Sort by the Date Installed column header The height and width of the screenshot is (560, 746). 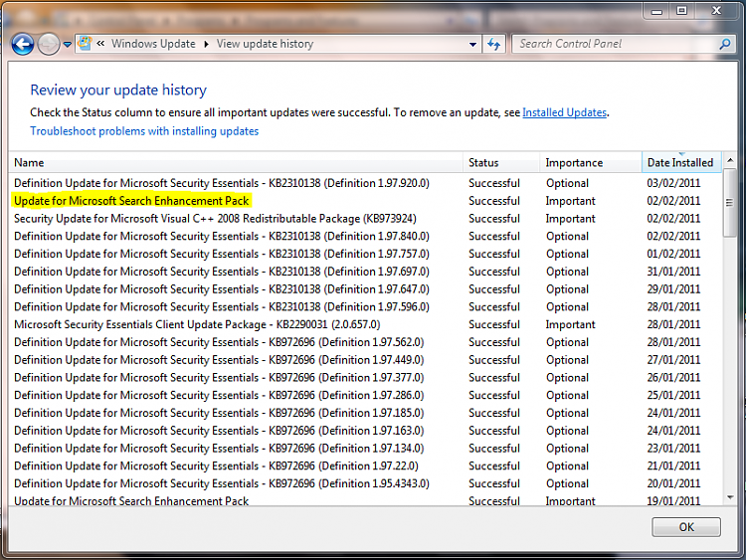tap(681, 163)
